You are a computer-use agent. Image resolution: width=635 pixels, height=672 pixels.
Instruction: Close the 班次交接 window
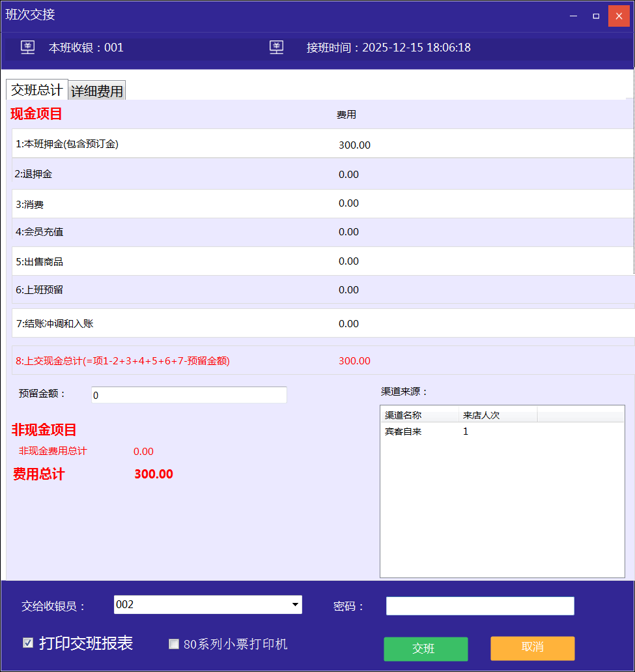[x=619, y=16]
